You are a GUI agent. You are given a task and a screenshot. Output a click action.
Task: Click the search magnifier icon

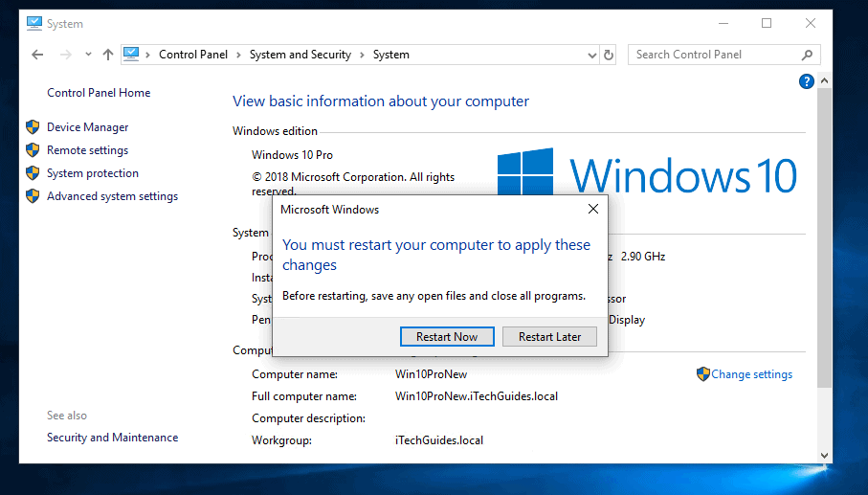click(807, 55)
